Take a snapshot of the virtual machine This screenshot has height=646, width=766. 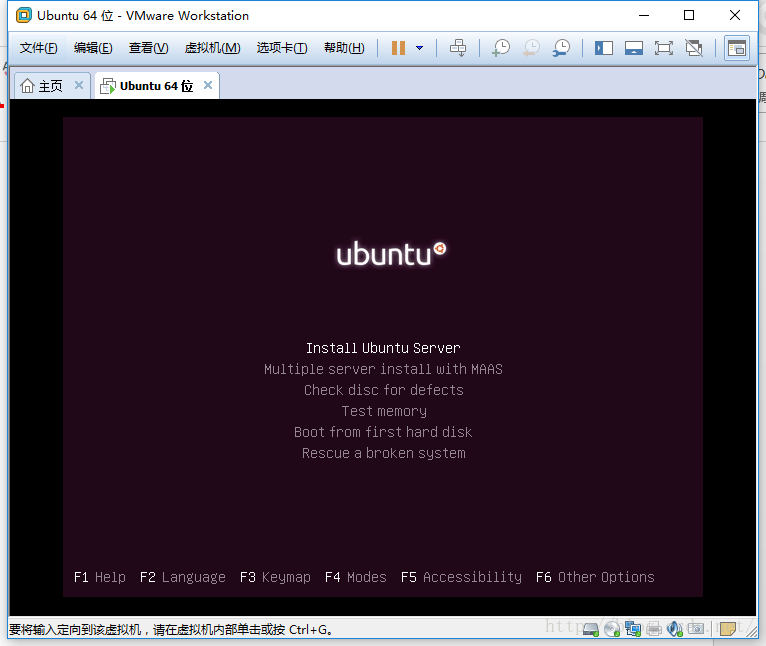point(501,48)
